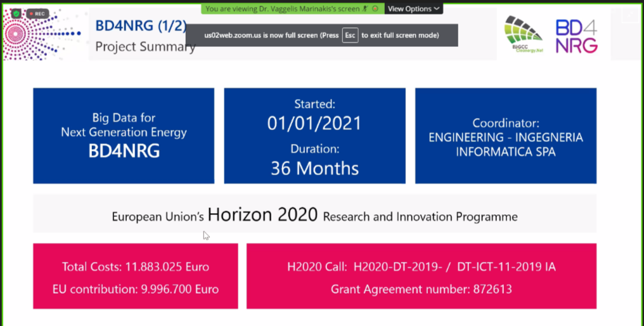Click the start date '01/01/2021'

314,123
